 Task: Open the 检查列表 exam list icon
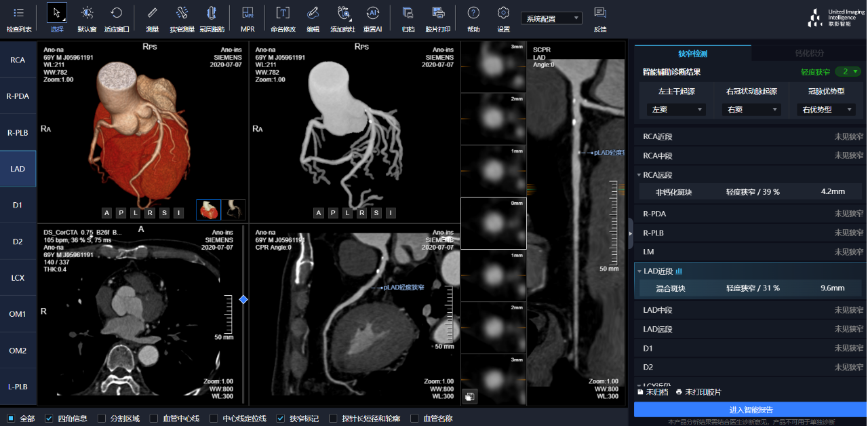pos(18,14)
